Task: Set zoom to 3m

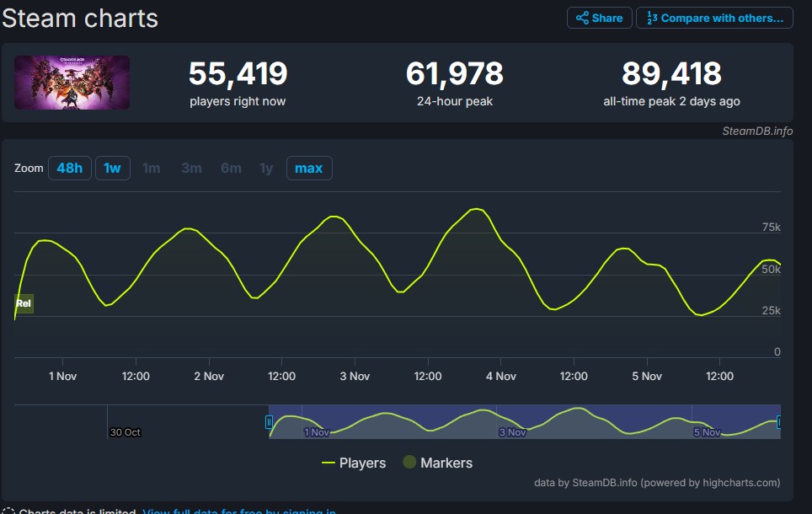Action: pos(191,168)
